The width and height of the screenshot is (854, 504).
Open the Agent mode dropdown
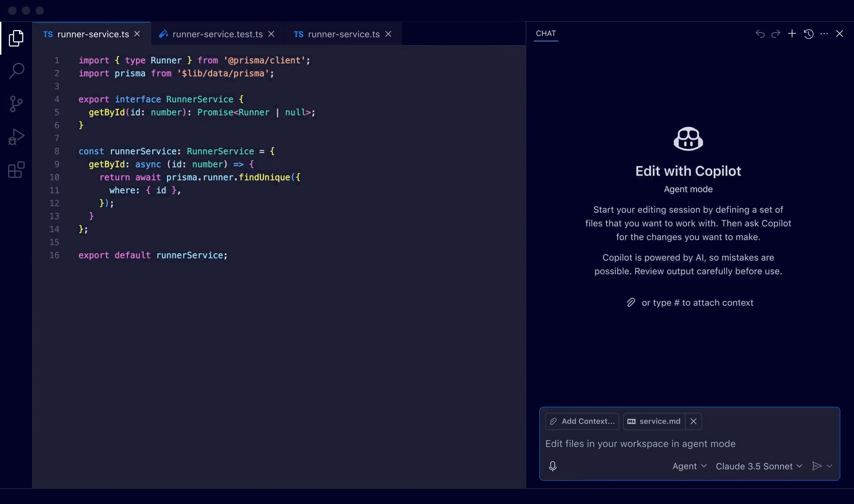688,466
